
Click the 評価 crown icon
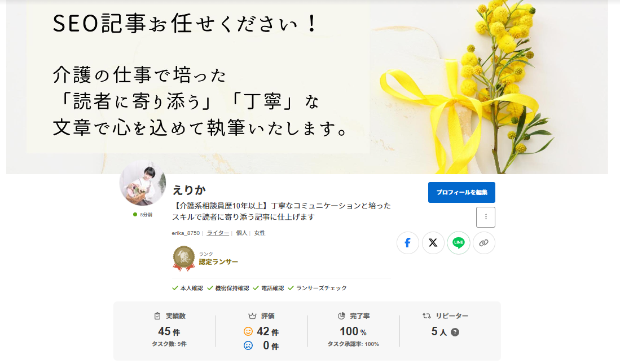pyautogui.click(x=252, y=316)
